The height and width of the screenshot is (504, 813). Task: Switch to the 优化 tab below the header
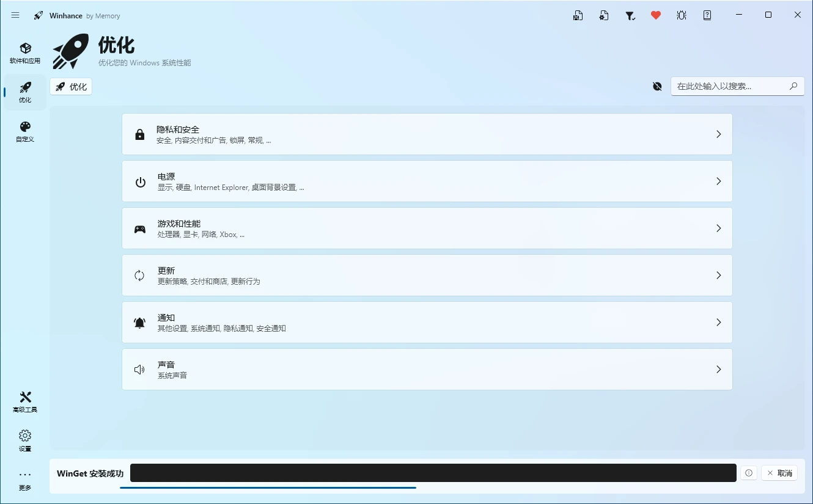[x=70, y=86]
